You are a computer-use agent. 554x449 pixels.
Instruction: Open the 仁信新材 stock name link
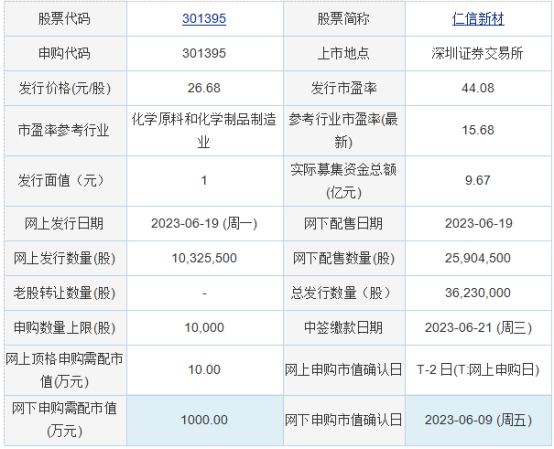(x=478, y=19)
